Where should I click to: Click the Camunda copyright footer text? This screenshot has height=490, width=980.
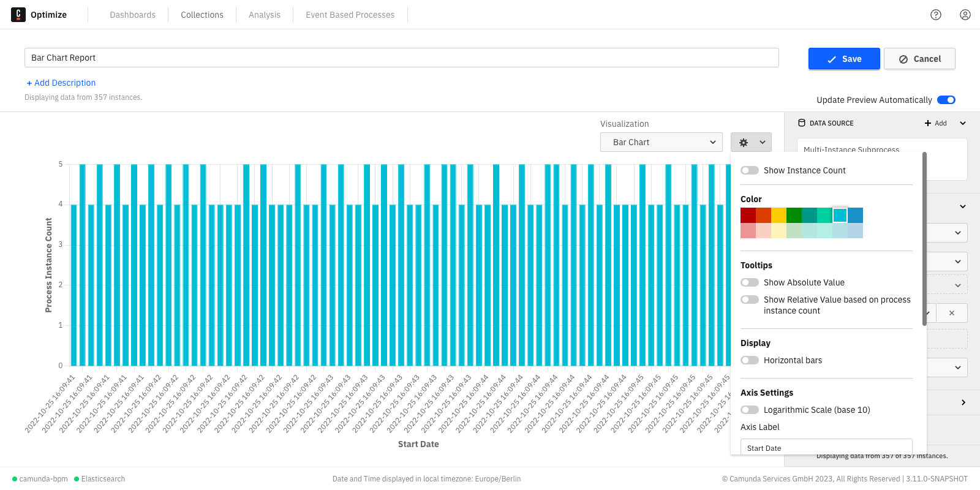pos(845,479)
